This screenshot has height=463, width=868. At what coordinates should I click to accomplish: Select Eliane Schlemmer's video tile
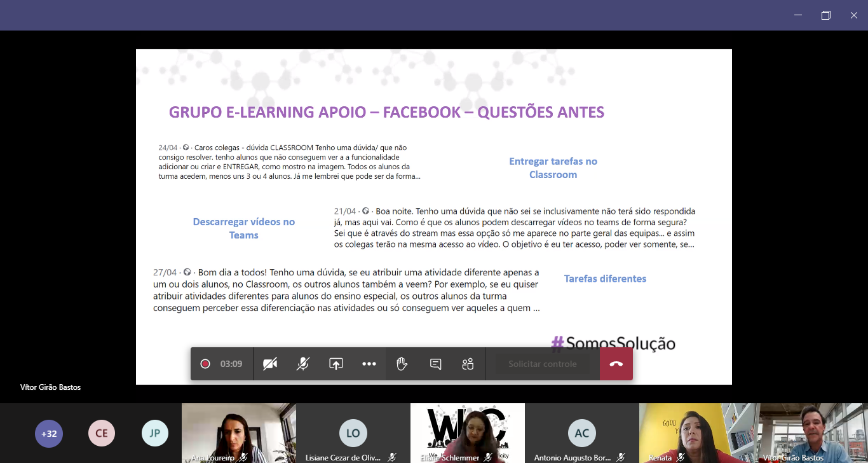click(x=468, y=433)
